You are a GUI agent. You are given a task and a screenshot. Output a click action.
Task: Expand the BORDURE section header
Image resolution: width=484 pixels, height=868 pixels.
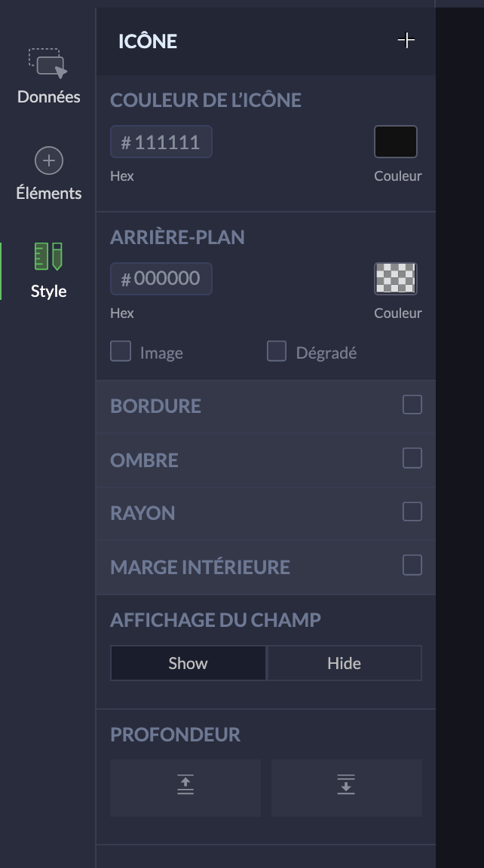point(155,406)
